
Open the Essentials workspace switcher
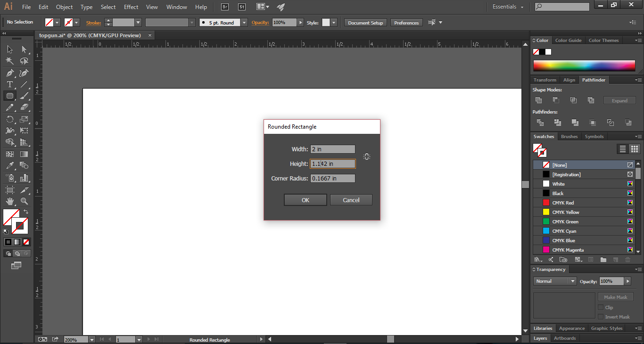point(508,7)
